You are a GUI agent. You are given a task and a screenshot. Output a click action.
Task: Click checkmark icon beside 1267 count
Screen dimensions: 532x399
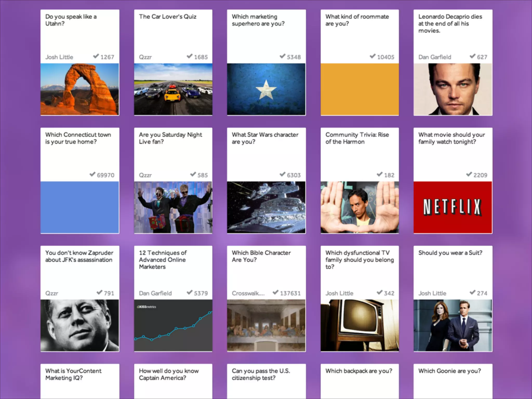coord(96,56)
